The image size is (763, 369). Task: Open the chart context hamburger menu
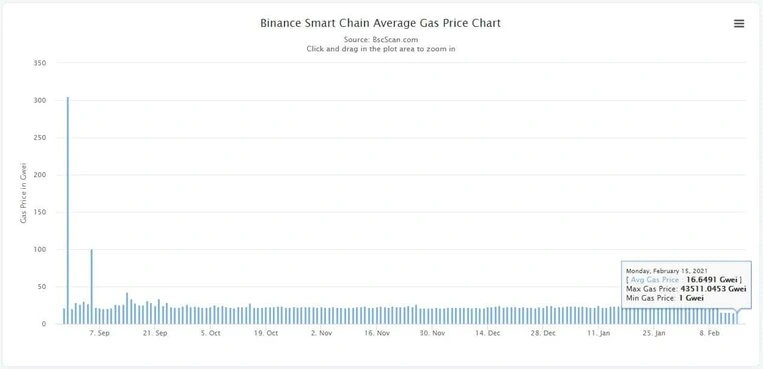tap(739, 23)
